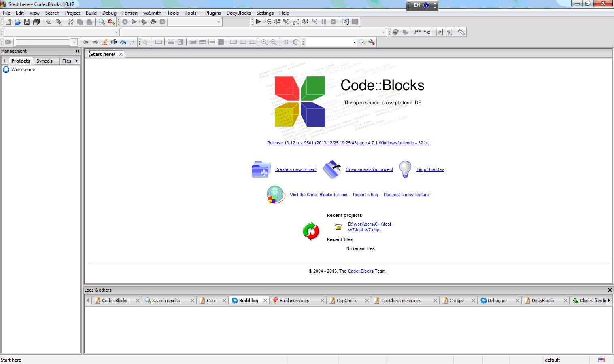Open the DoxyBlocks preferences wrench icon
The image size is (614, 364).
[x=461, y=32]
